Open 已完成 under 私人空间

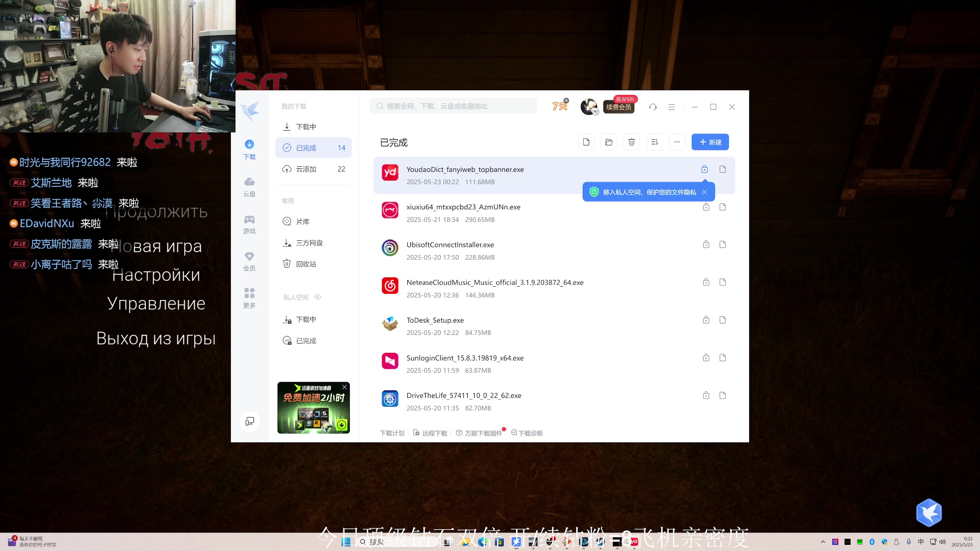click(x=313, y=341)
